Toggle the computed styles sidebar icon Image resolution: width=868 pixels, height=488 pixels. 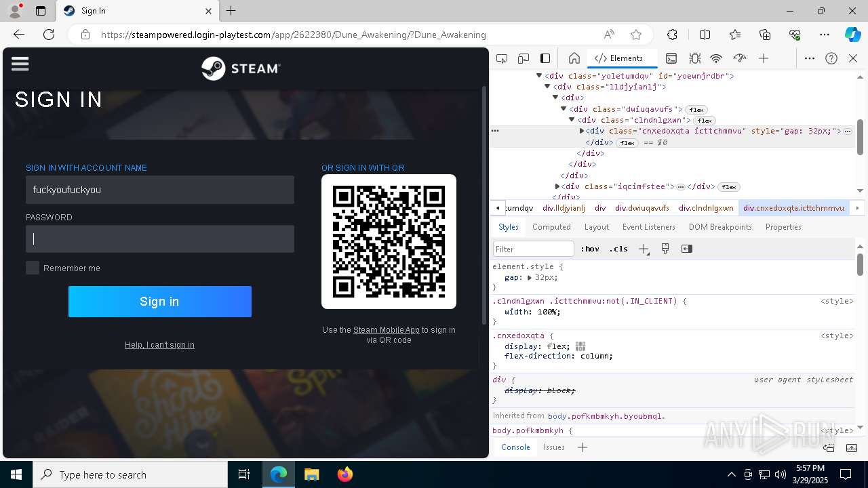pyautogui.click(x=687, y=249)
